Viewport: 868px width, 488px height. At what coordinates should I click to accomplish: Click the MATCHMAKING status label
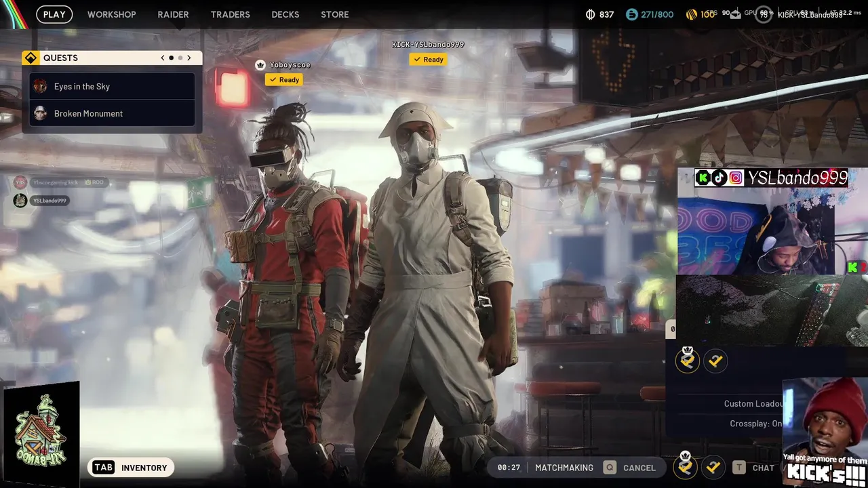click(x=564, y=468)
